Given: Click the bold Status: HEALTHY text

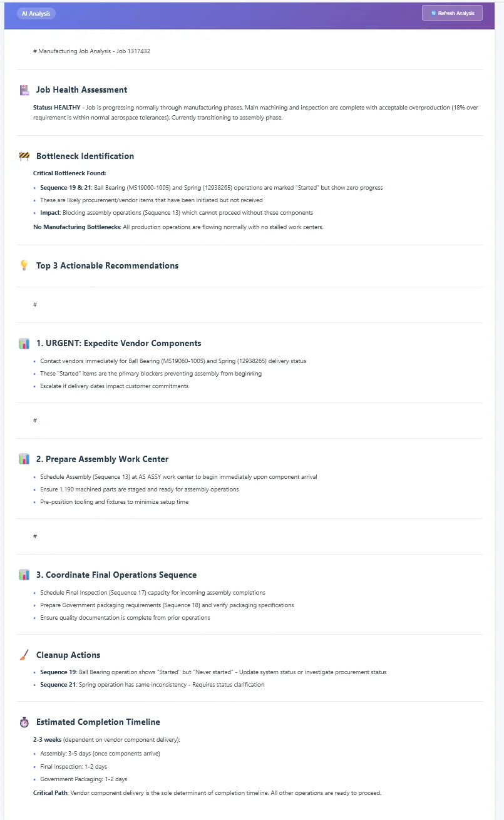Looking at the screenshot, I should tap(57, 108).
